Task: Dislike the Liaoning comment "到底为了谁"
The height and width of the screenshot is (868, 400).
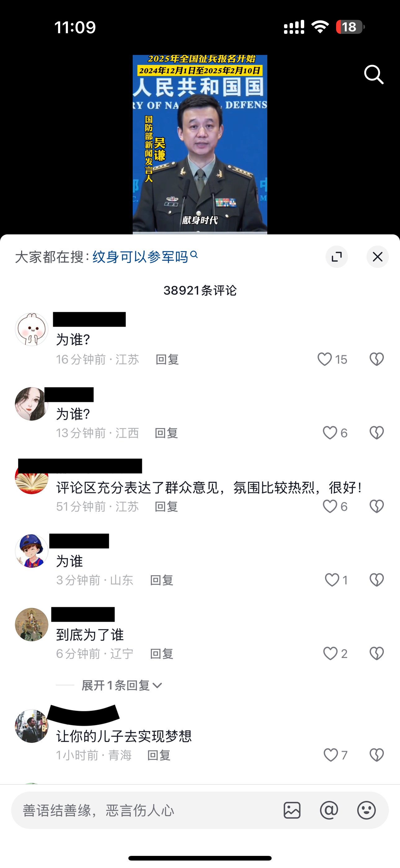Action: [376, 653]
